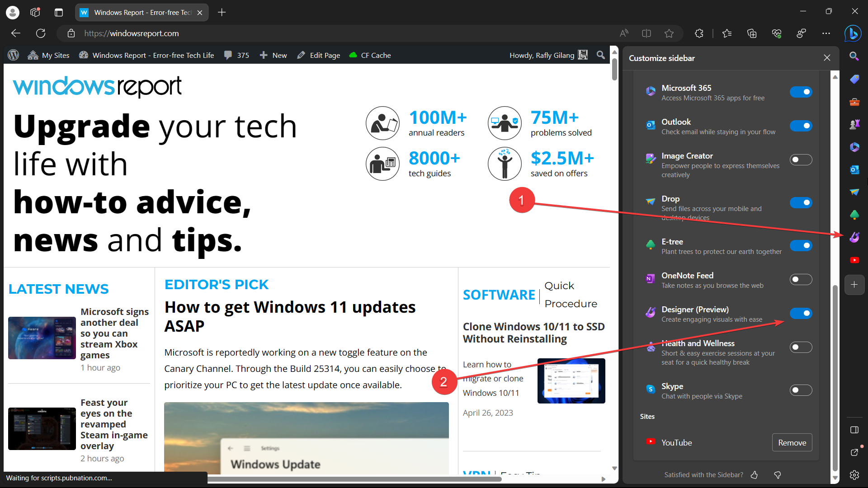Open E-tree from the sidebar
Screen dimensions: 868x488
(x=854, y=215)
